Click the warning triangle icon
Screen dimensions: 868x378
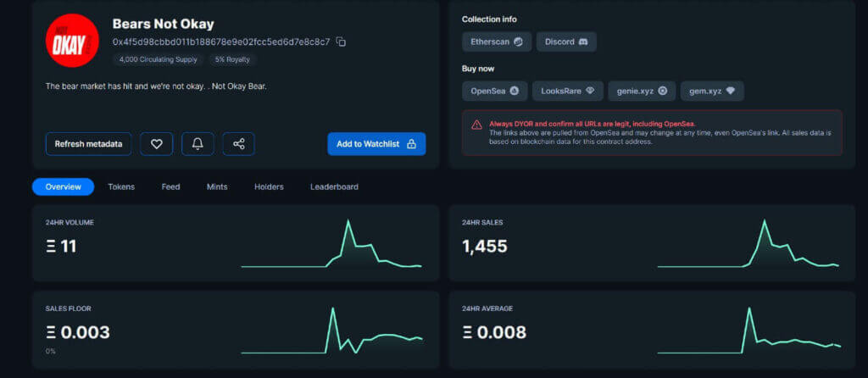476,125
